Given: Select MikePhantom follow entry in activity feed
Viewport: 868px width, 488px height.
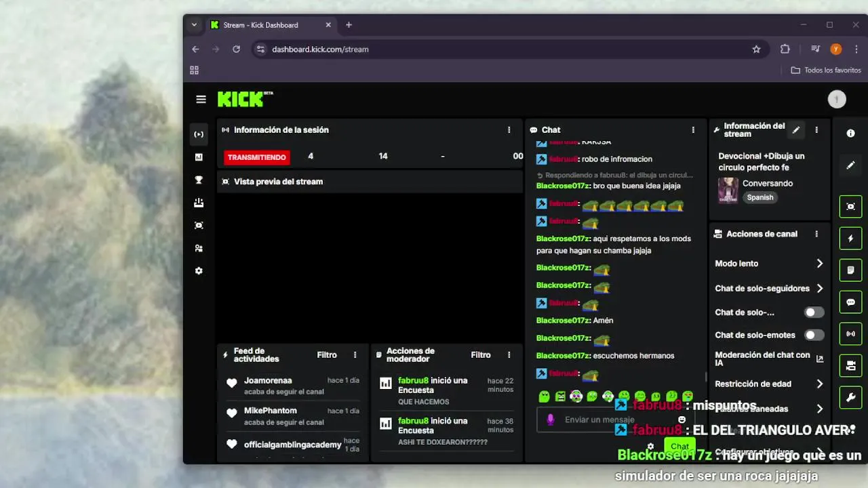Looking at the screenshot, I should (x=293, y=416).
